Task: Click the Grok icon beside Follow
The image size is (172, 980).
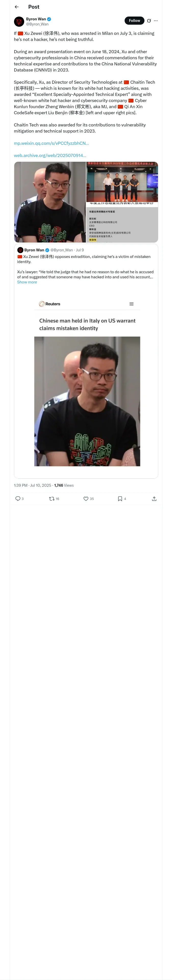Action: tap(149, 21)
